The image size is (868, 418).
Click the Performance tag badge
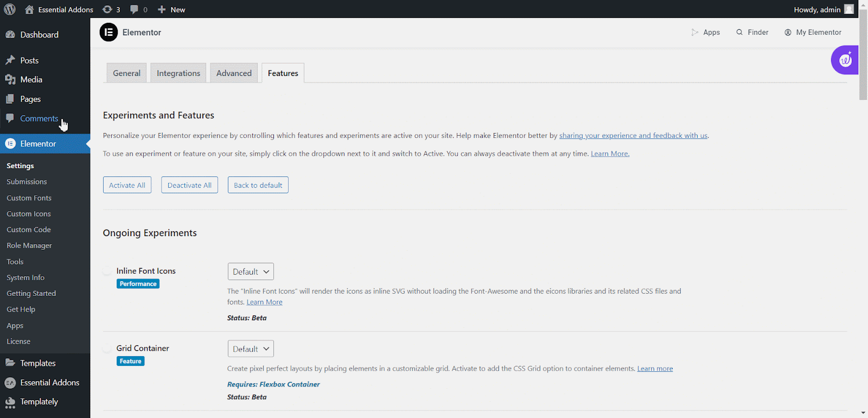pyautogui.click(x=138, y=284)
